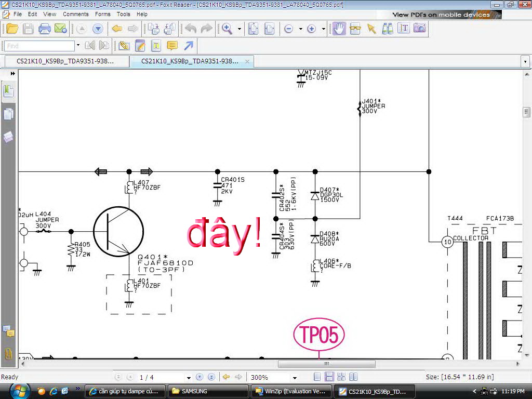Viewport: 532px width, 399px height.
Task: Click the horizontal scrollbar thumb
Action: 326,364
